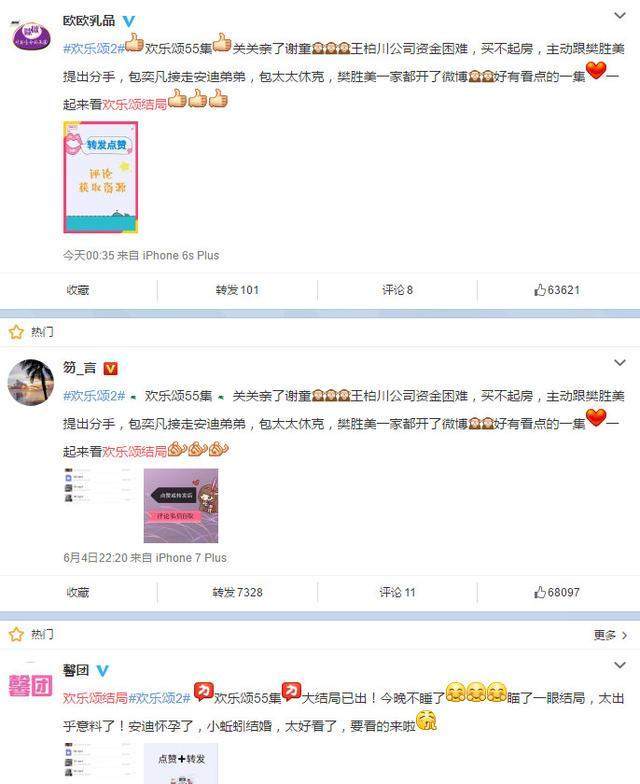Open the #欢乐颂2# hashtag in first post

click(94, 48)
